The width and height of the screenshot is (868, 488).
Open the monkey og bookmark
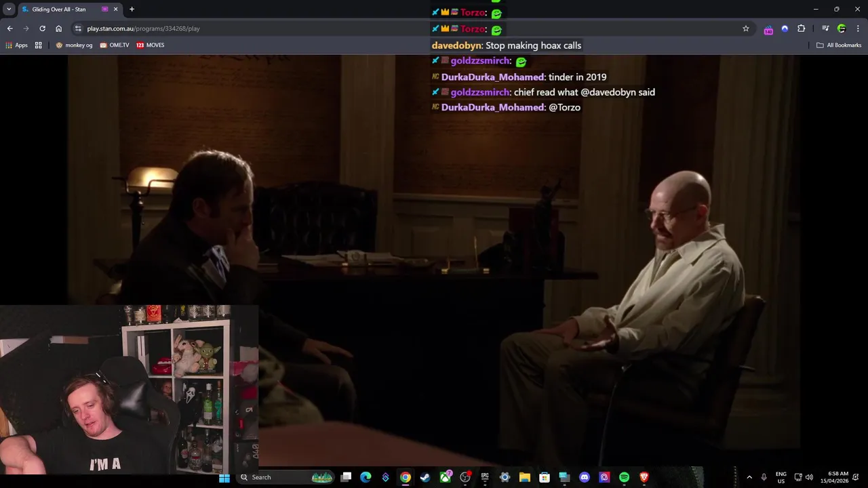74,45
